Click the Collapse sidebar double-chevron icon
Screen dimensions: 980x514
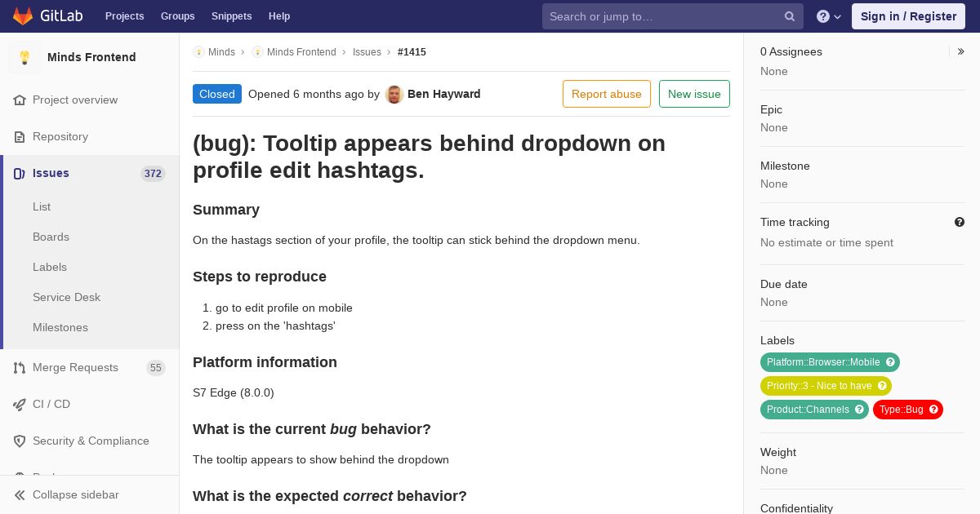(20, 494)
